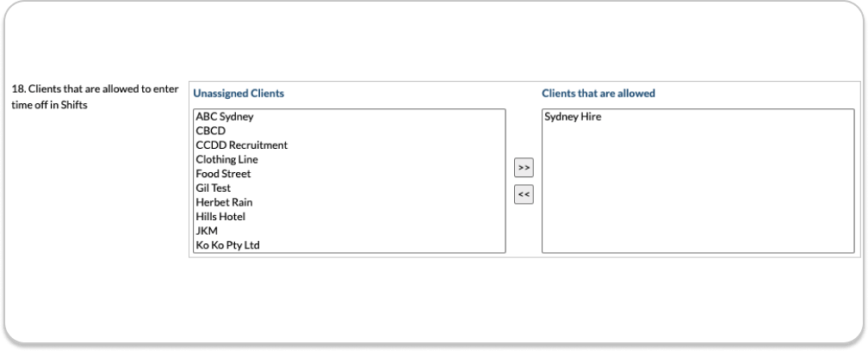The image size is (868, 351).
Task: Click the << move-left arrow button
Action: 524,195
